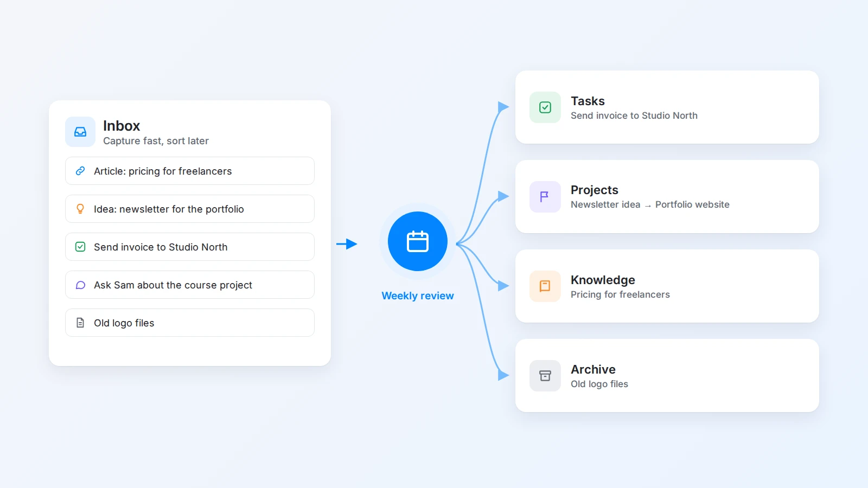Click the chat bubble icon beside Ask Sam
868x488 pixels.
pos(80,285)
